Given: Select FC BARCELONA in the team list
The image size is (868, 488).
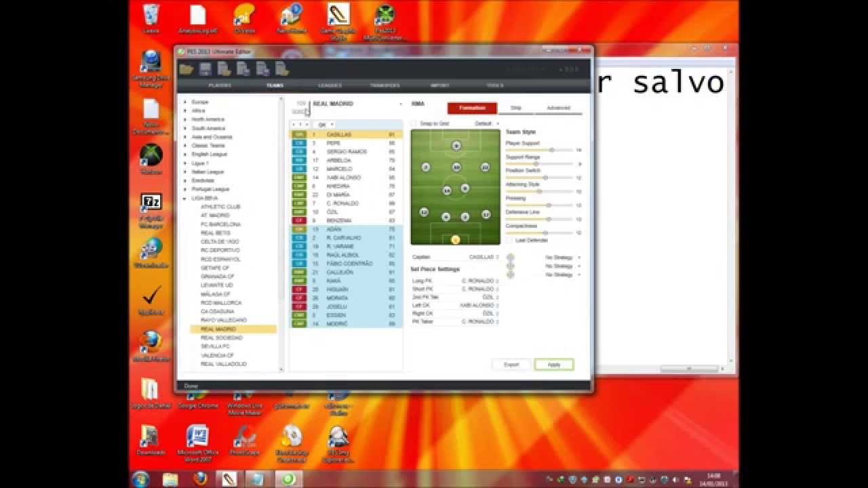Looking at the screenshot, I should pyautogui.click(x=220, y=224).
